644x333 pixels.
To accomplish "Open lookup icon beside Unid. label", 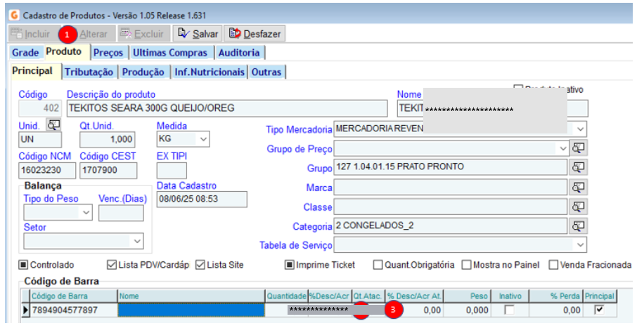I will [x=53, y=125].
